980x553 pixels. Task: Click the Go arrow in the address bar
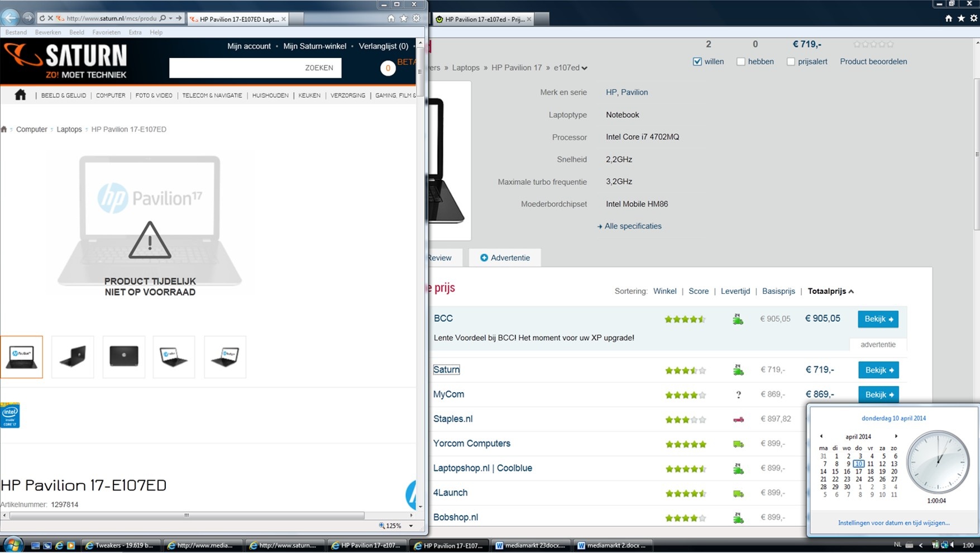click(179, 18)
